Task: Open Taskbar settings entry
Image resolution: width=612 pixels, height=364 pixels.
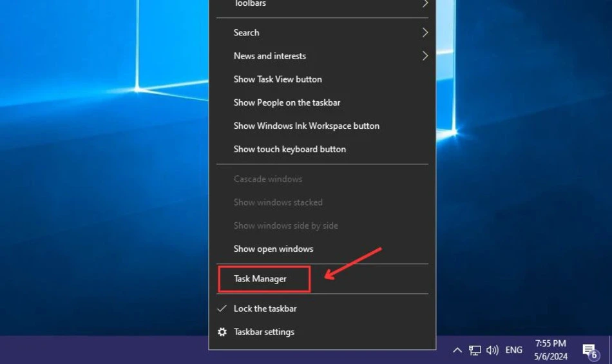Action: [322, 332]
